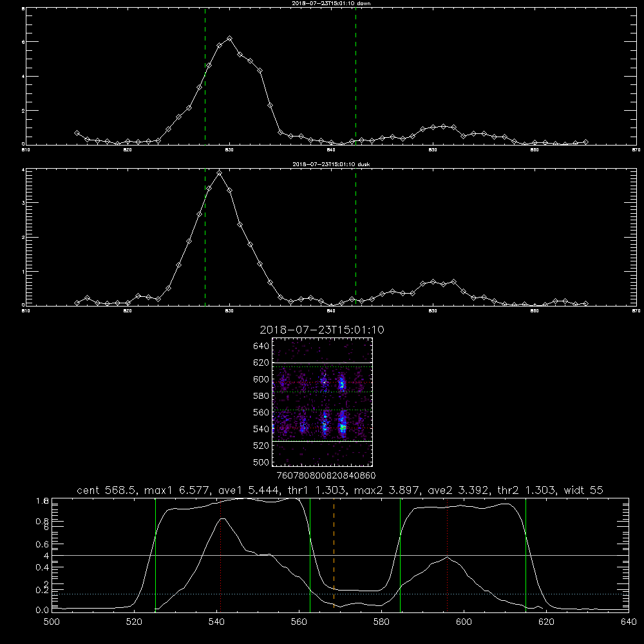Click heatmap x-axis labels "760780800820840860"
Viewport: 644px width, 644px height.
click(x=326, y=475)
